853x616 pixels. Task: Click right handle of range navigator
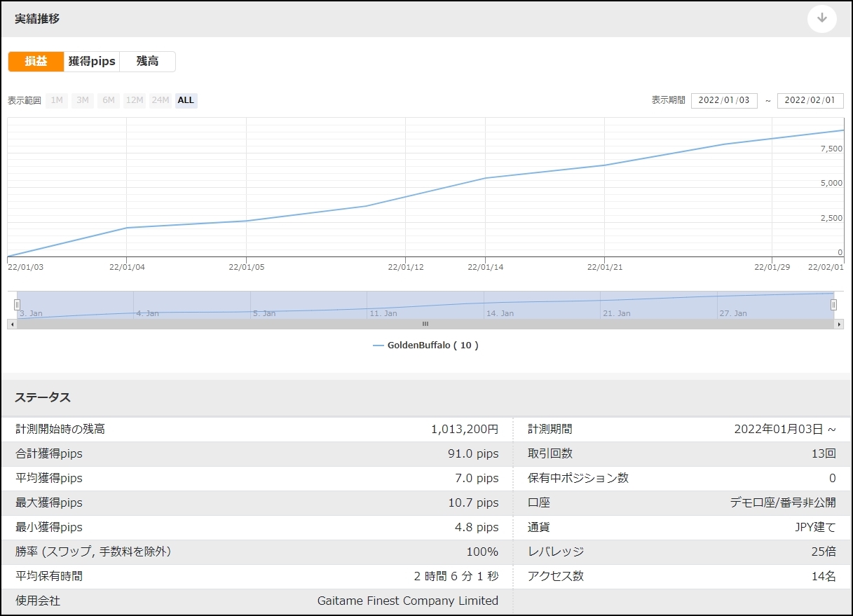point(833,305)
